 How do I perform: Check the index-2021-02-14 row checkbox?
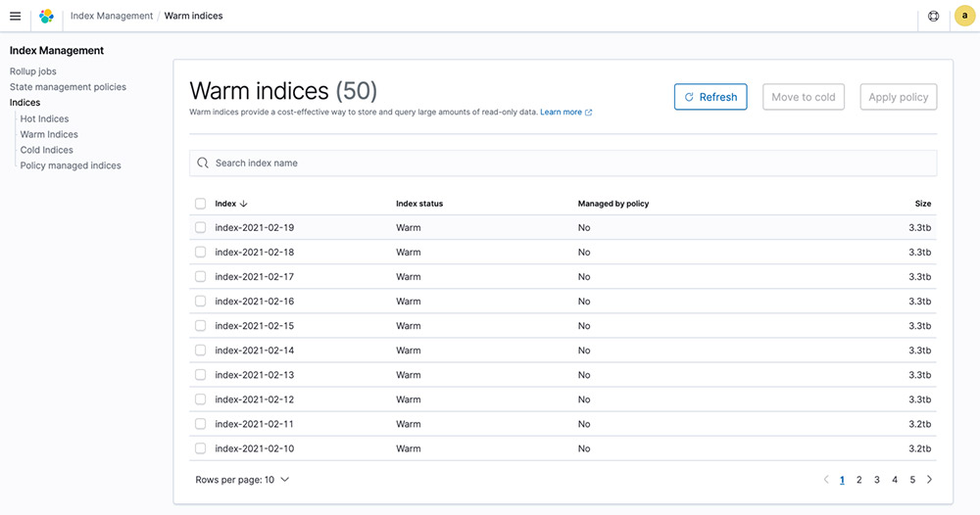click(200, 351)
